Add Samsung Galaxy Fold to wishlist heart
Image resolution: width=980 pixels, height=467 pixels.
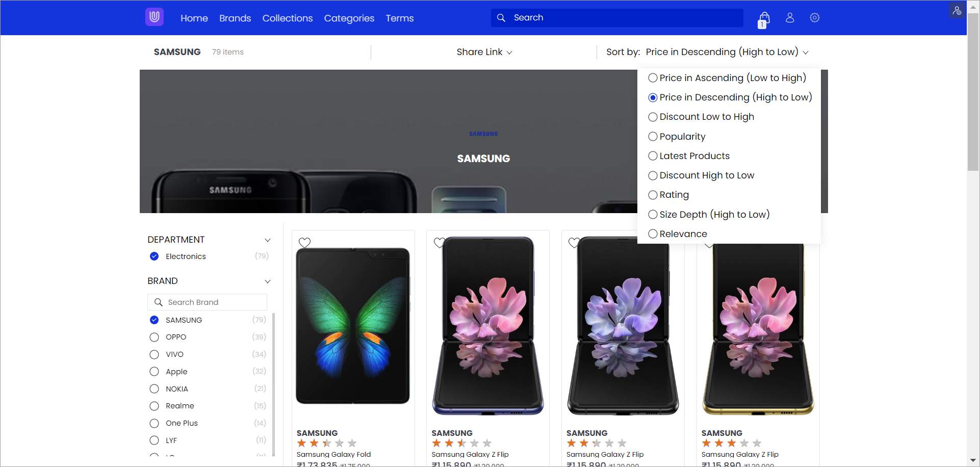click(x=304, y=243)
